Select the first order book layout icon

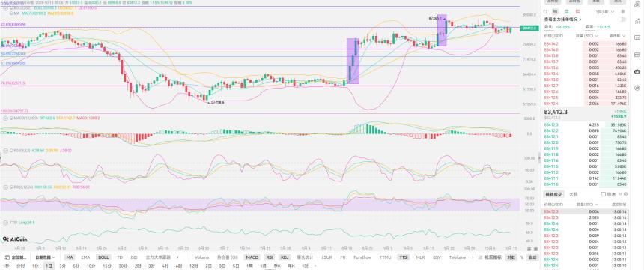(545, 12)
